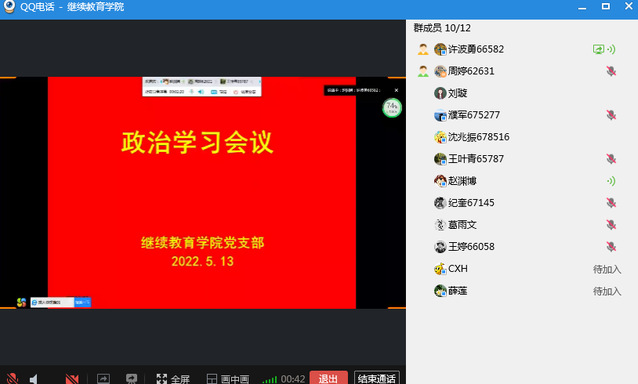638x384 pixels.
Task: Click muted mic icon next to 周婷62631
Action: 611,71
